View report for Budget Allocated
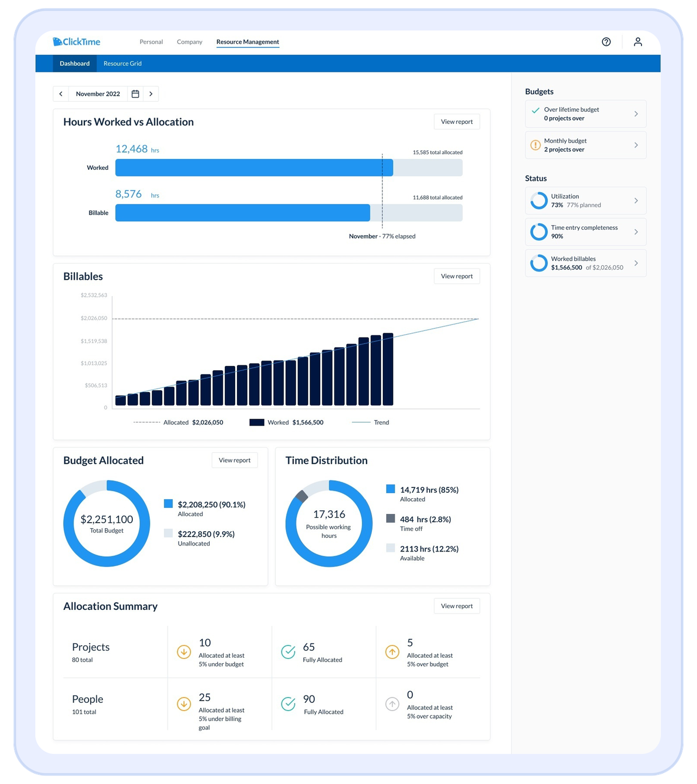 (x=234, y=461)
